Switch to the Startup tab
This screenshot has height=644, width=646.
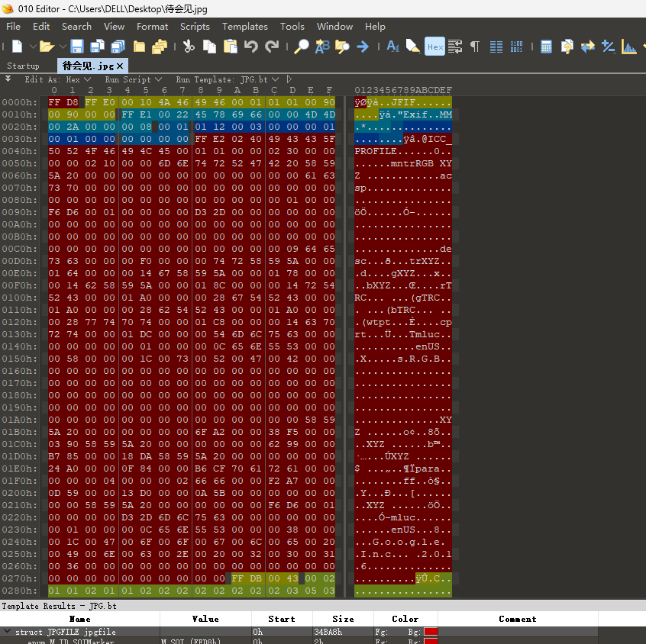(x=23, y=66)
